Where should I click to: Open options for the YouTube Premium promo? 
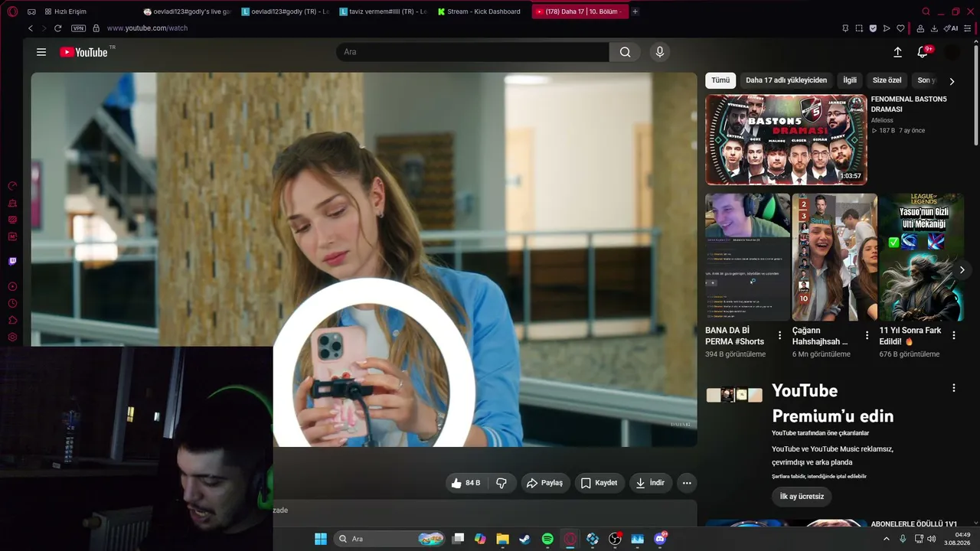click(954, 388)
